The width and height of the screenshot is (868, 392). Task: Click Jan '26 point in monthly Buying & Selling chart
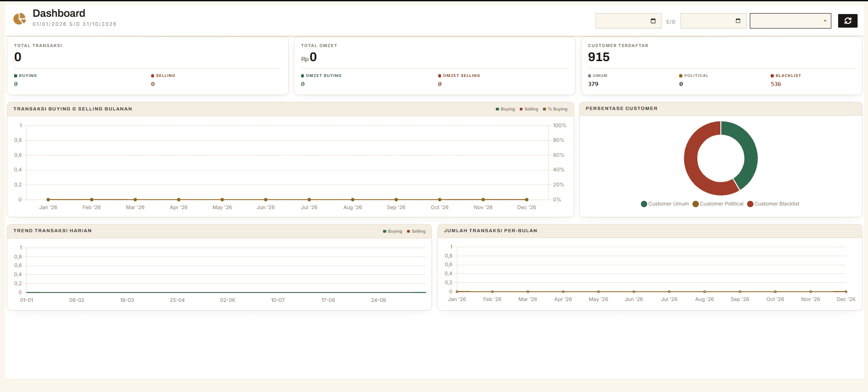[x=48, y=200]
